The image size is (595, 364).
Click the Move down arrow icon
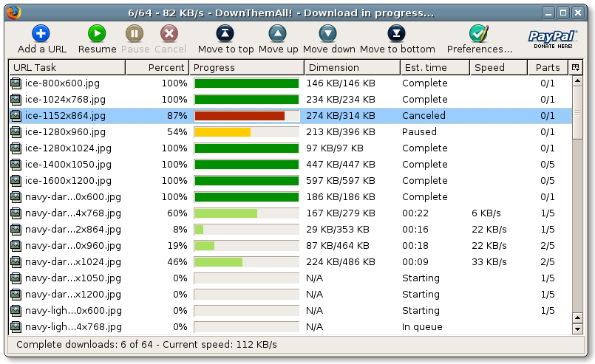[328, 33]
